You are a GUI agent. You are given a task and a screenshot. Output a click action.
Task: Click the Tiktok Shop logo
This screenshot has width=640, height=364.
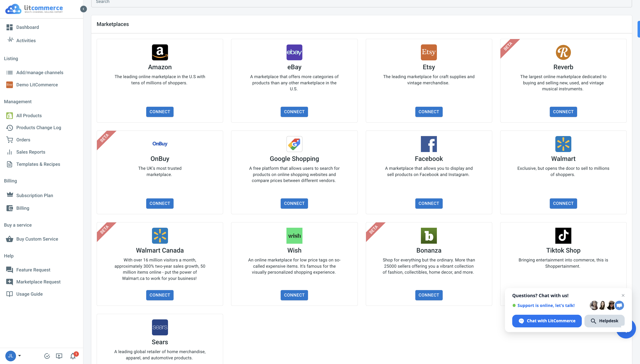[x=563, y=236]
